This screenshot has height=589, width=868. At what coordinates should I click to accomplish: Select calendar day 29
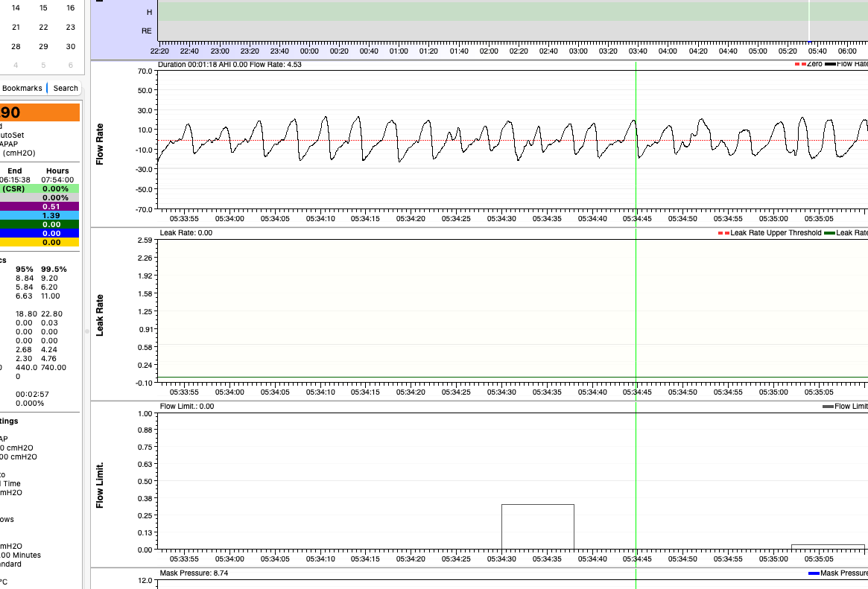click(x=43, y=46)
